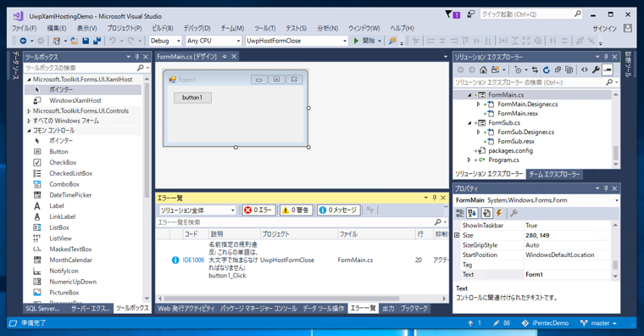
Task: Click the iPentecDemo repository in status bar
Action: click(x=545, y=323)
